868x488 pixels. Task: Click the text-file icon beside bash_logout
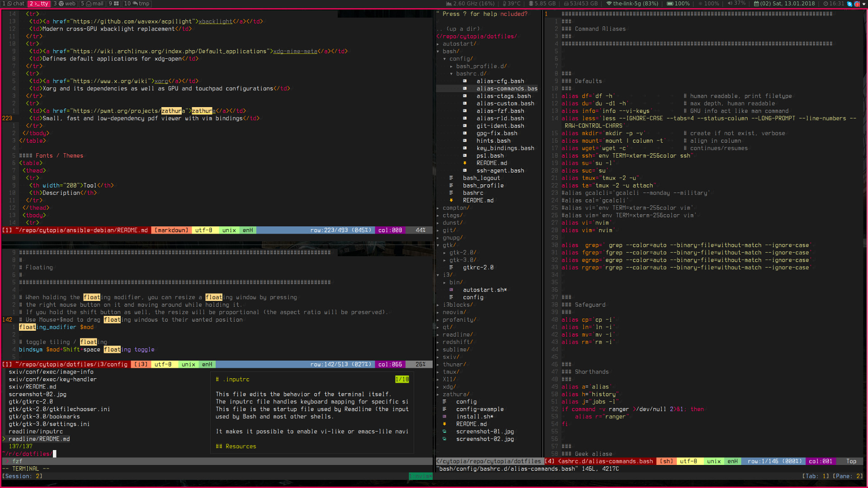click(x=451, y=178)
